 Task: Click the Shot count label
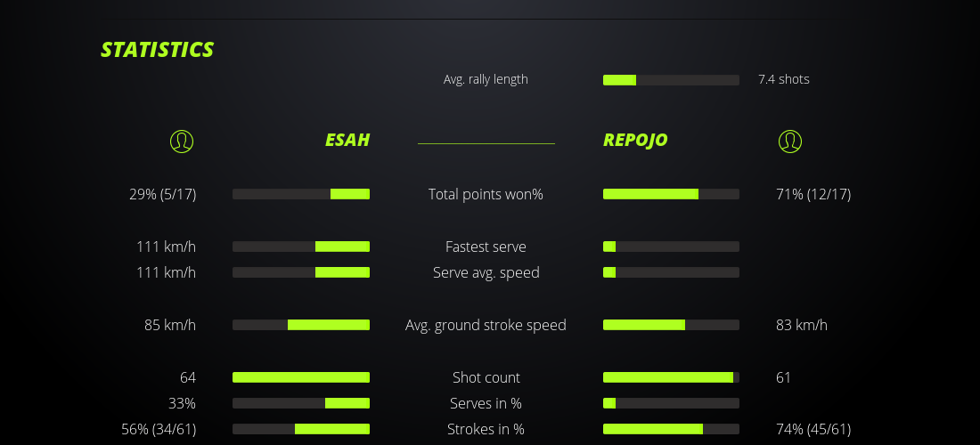point(486,377)
